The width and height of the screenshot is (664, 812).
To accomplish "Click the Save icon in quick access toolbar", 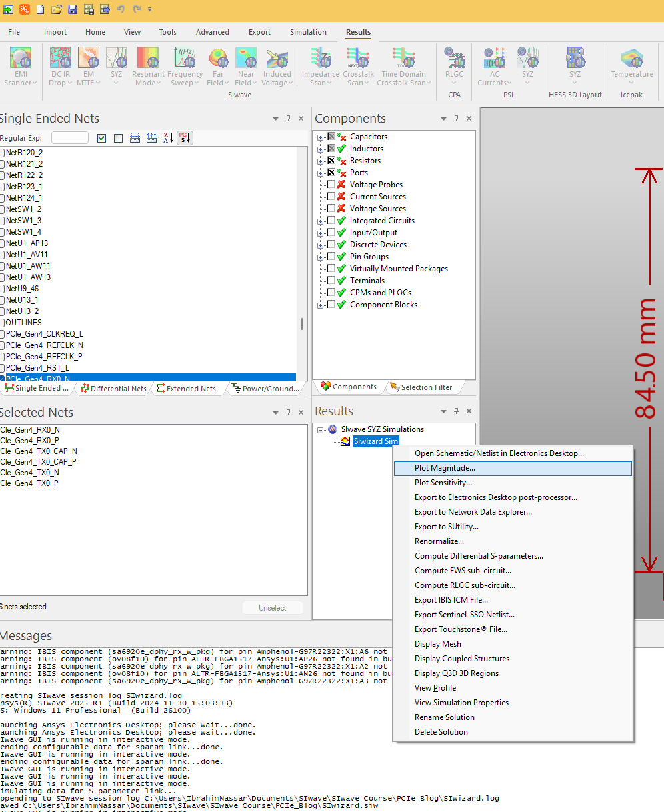I will coord(72,9).
